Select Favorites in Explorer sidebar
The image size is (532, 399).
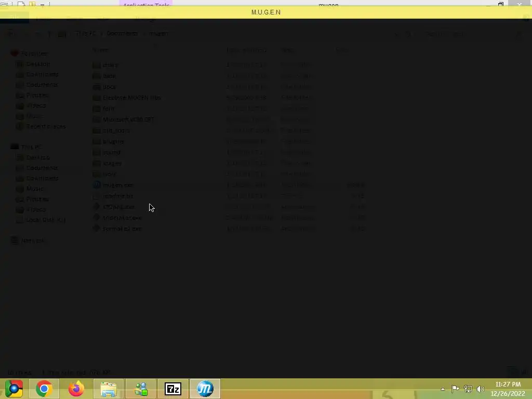tap(34, 54)
